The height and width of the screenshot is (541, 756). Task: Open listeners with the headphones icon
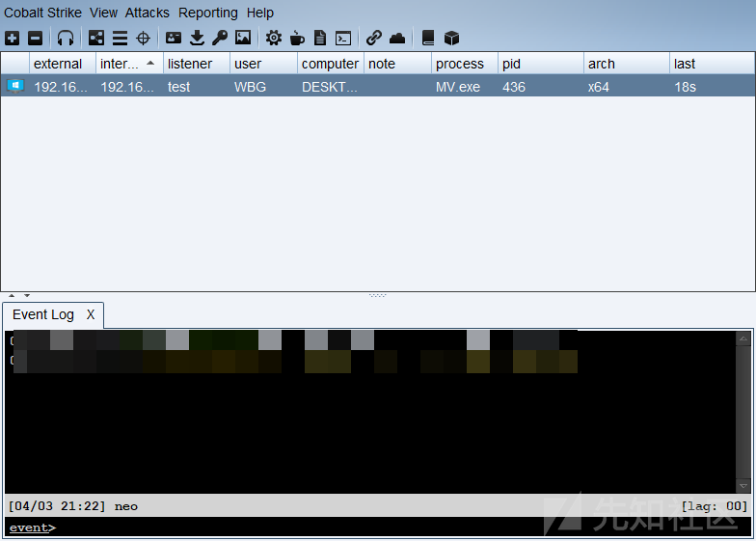coord(66,39)
